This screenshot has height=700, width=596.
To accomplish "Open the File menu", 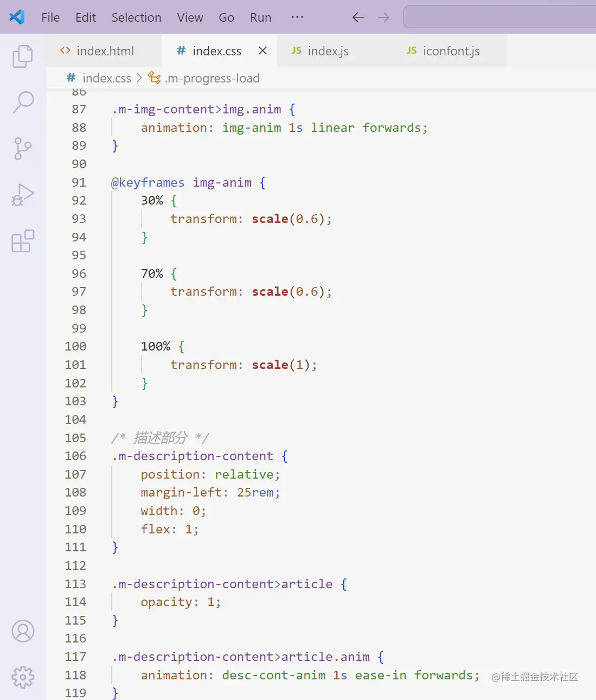I will coord(50,17).
